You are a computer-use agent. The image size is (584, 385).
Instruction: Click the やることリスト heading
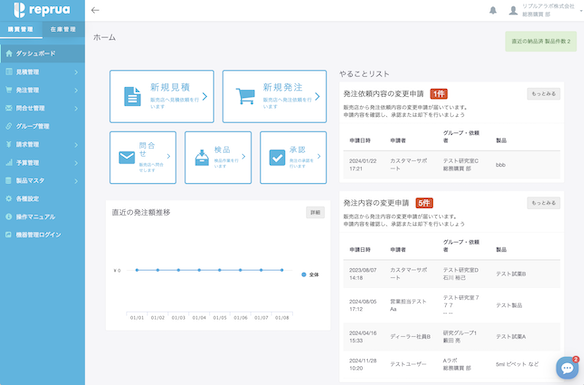click(364, 74)
